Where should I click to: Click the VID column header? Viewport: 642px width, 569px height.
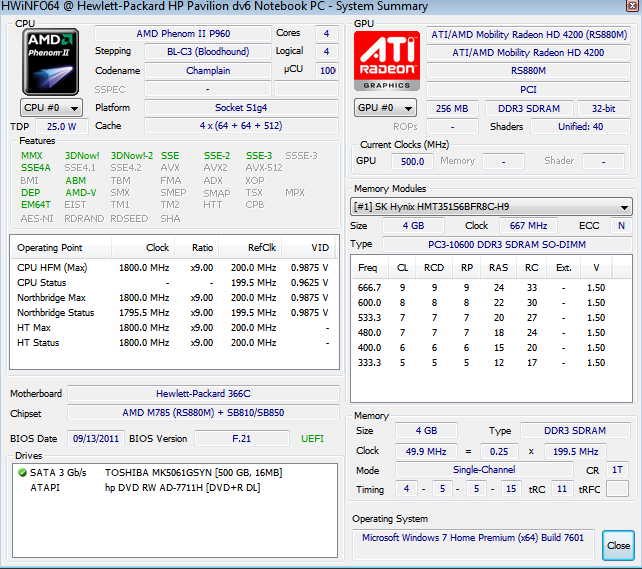tap(309, 248)
